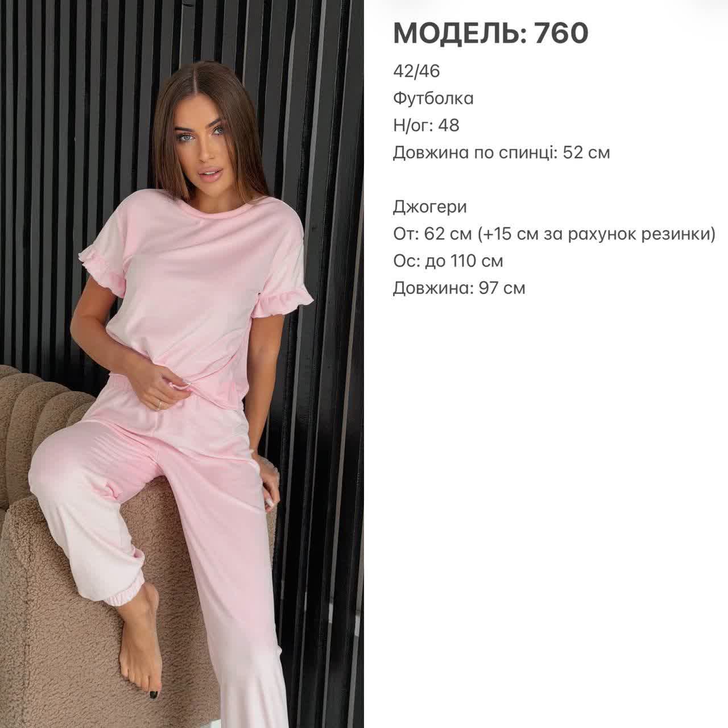Click 'Довжина по спинці: 52 см' text
Screen dimensions: 728x728
[502, 152]
